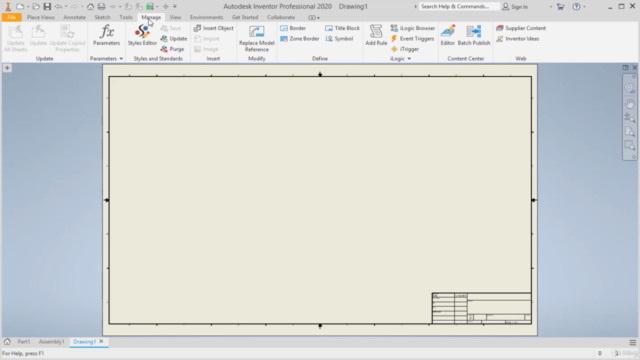
Task: Switch to Place Views tab
Action: (40, 18)
